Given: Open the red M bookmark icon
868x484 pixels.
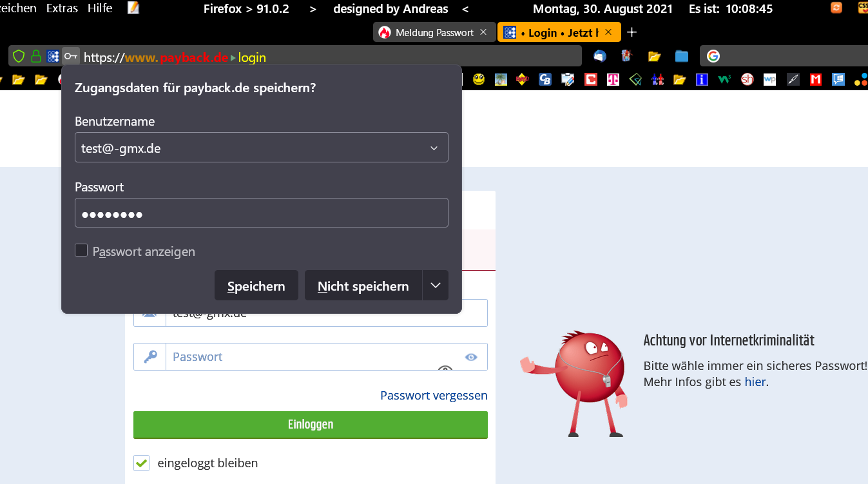Looking at the screenshot, I should (x=816, y=80).
